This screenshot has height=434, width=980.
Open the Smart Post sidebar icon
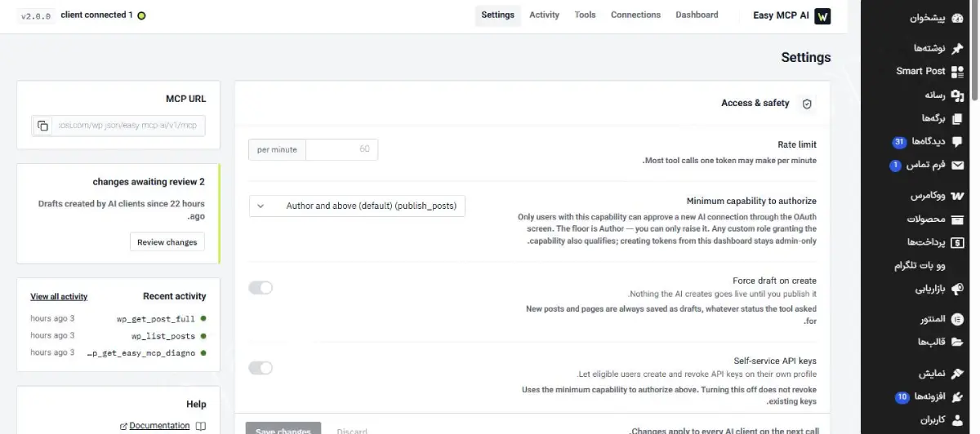point(957,71)
